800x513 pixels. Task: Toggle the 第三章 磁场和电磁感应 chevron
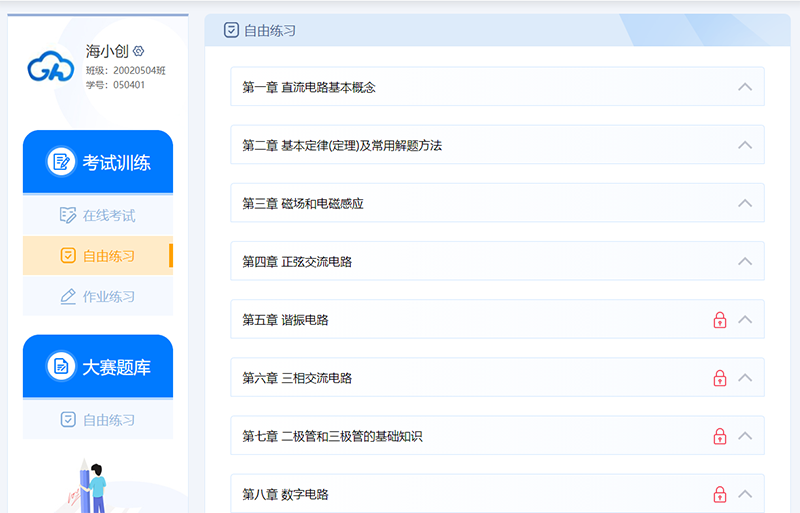coord(744,203)
